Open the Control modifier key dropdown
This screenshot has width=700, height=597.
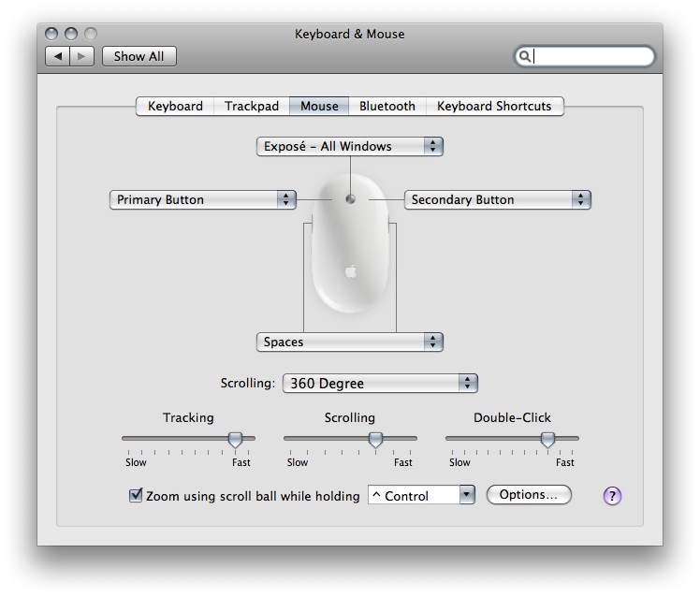click(421, 495)
